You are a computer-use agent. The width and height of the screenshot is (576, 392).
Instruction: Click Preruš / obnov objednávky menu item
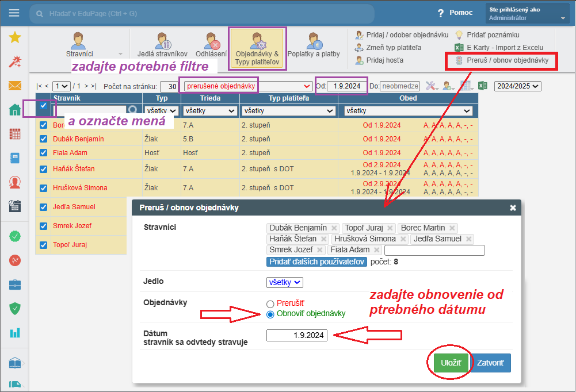pos(501,60)
